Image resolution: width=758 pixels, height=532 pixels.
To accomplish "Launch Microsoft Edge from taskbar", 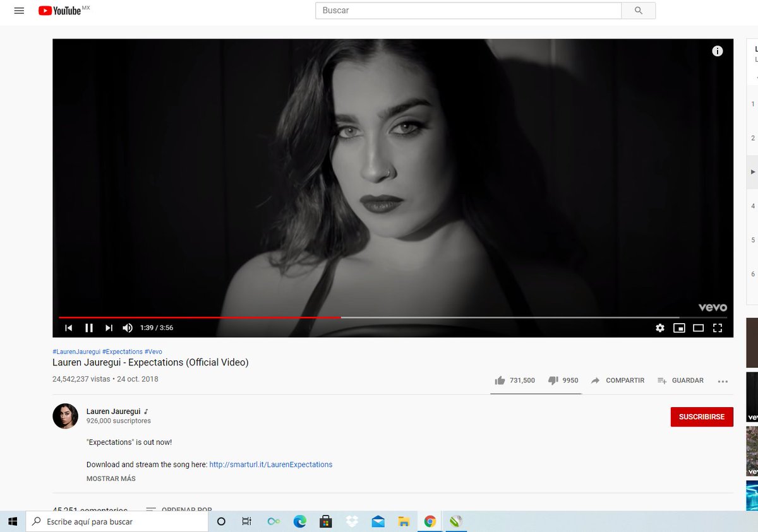I will pos(299,522).
